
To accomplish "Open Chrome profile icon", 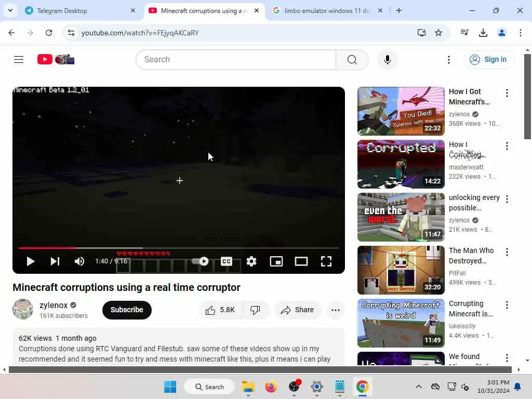I will click(x=502, y=33).
